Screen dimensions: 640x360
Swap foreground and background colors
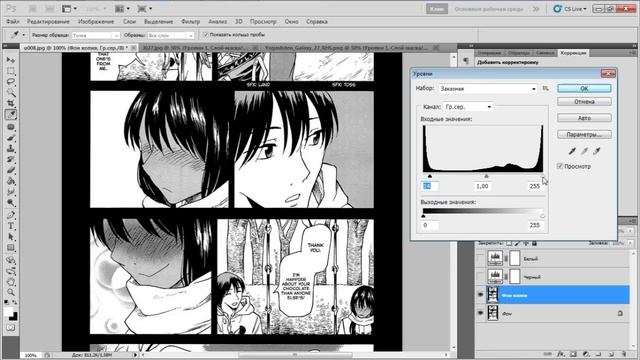tap(15, 302)
